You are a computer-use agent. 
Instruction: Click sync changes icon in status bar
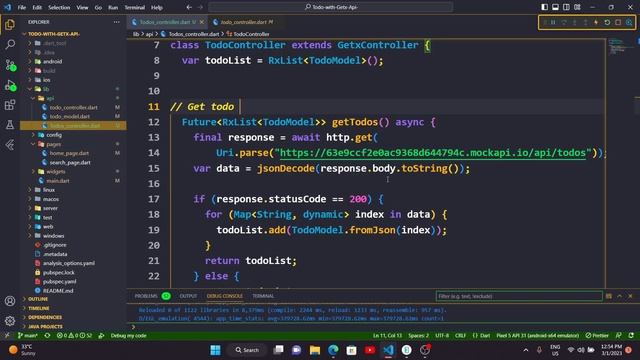[x=48, y=336]
